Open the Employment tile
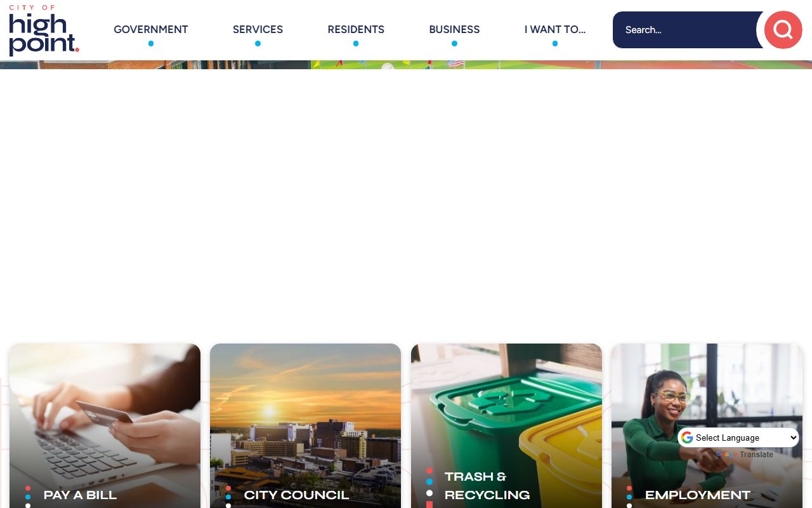 point(707,425)
